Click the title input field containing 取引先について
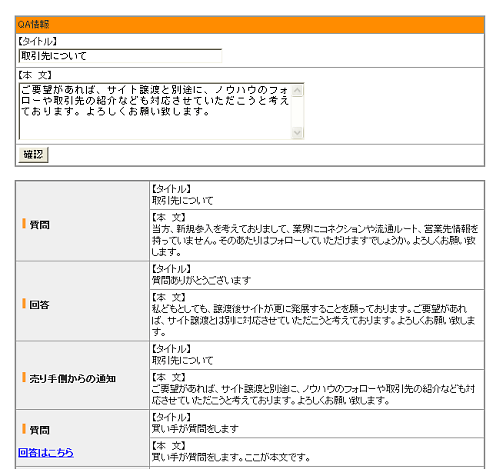This screenshot has width=500, height=469. pos(120,56)
